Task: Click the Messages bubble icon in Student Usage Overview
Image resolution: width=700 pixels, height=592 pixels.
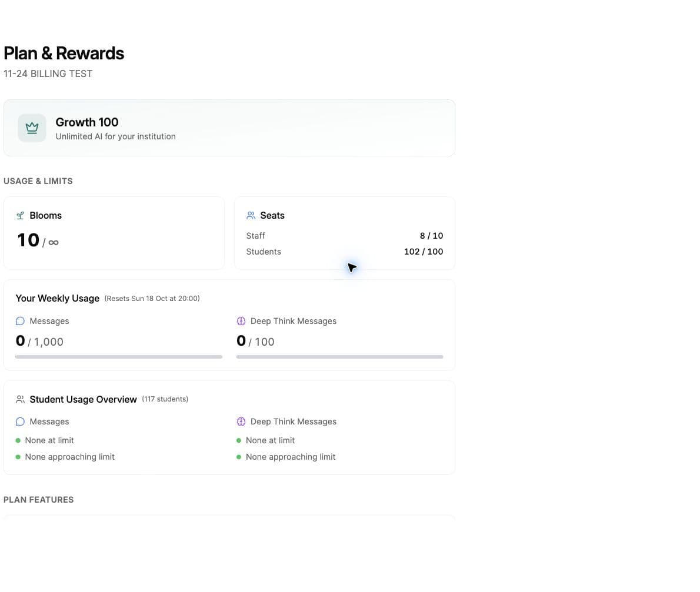Action: click(20, 422)
